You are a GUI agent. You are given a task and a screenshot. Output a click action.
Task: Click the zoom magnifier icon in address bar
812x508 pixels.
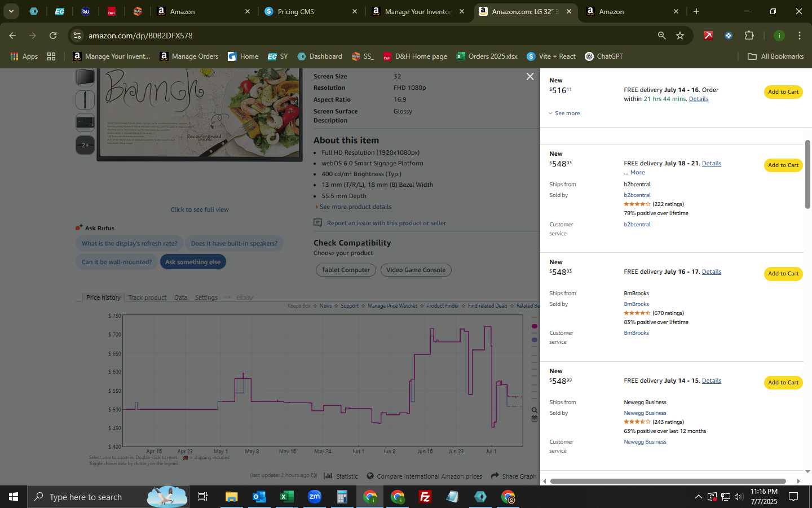pos(661,36)
